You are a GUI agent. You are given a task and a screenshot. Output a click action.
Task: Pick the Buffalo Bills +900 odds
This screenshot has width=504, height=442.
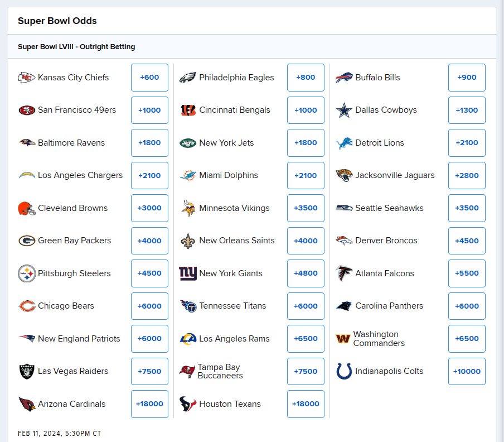467,78
